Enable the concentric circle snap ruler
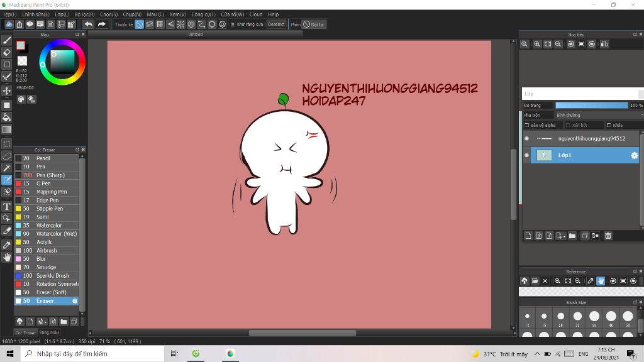The image size is (644, 362). (191, 25)
